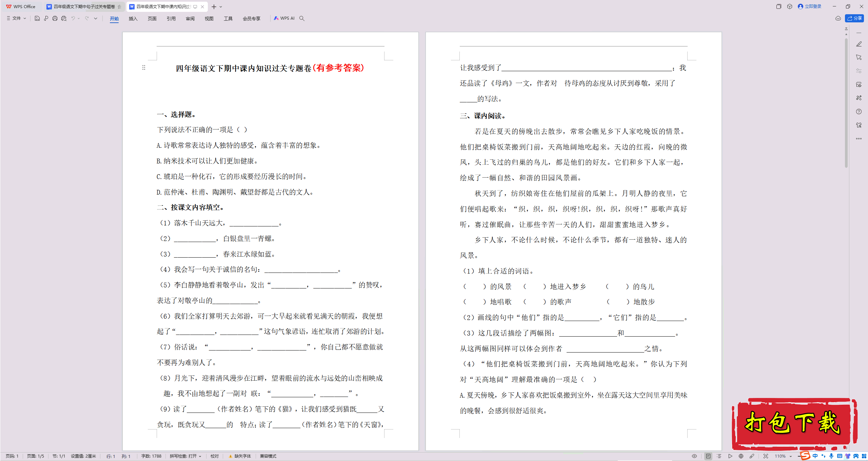Click the Sogou toolbox grid icon

click(864, 456)
